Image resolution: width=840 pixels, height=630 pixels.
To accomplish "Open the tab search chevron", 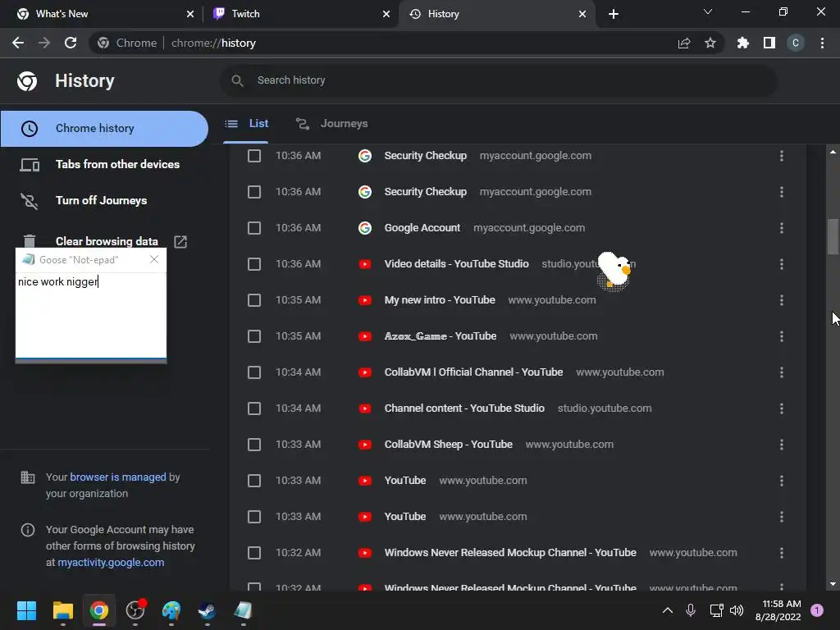I will tap(708, 11).
